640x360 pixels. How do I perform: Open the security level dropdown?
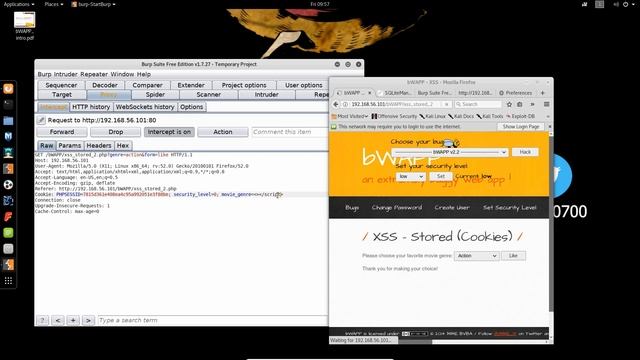point(410,176)
